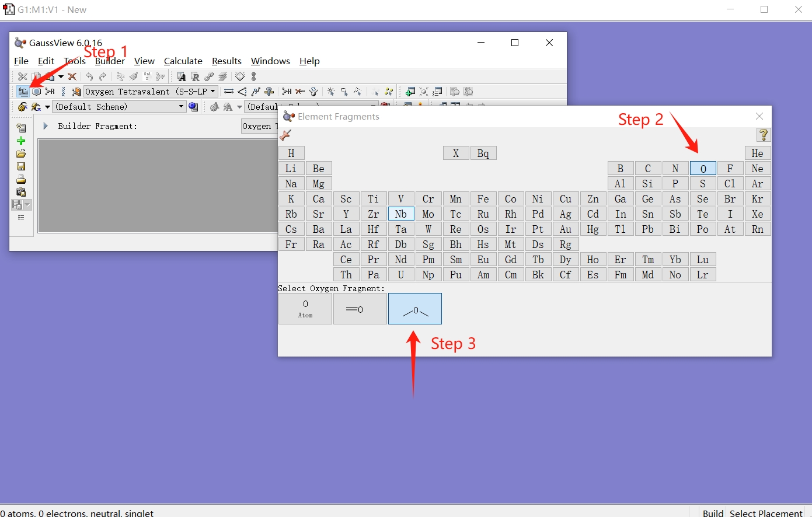Select the Element Fragment builder tool

tap(23, 92)
